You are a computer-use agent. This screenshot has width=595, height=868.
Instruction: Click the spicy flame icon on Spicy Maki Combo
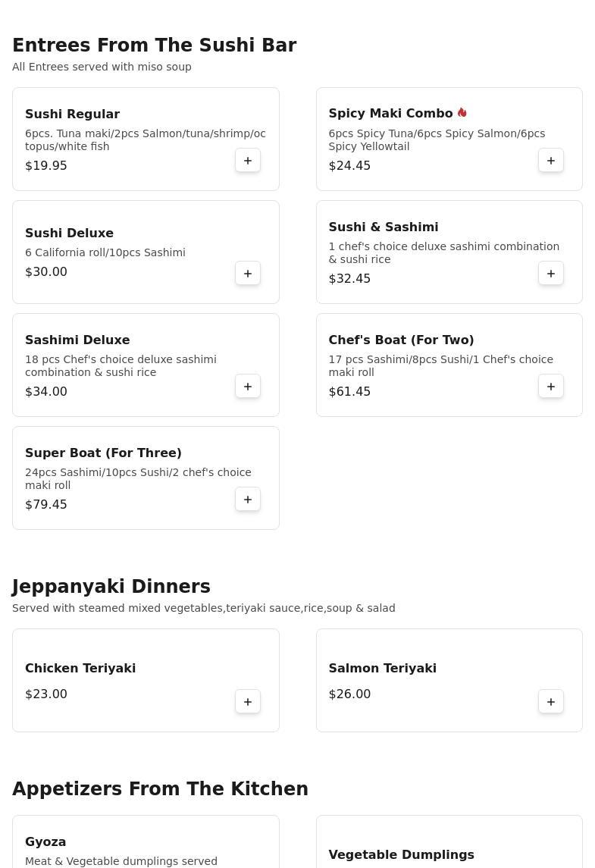462,113
